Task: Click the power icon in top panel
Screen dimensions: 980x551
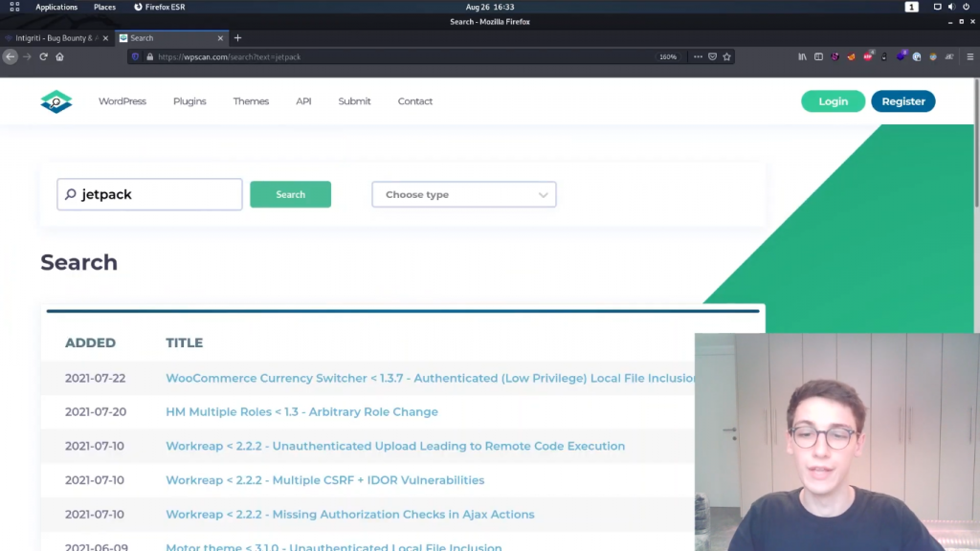Action: point(967,7)
